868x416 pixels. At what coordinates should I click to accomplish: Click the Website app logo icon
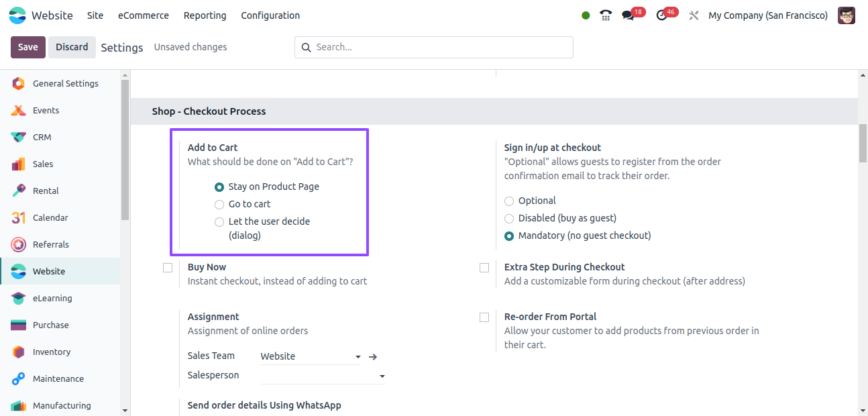tap(17, 15)
